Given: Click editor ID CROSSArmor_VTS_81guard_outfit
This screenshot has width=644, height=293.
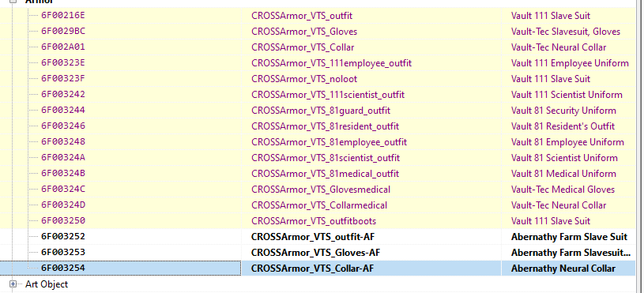Looking at the screenshot, I should tap(321, 111).
